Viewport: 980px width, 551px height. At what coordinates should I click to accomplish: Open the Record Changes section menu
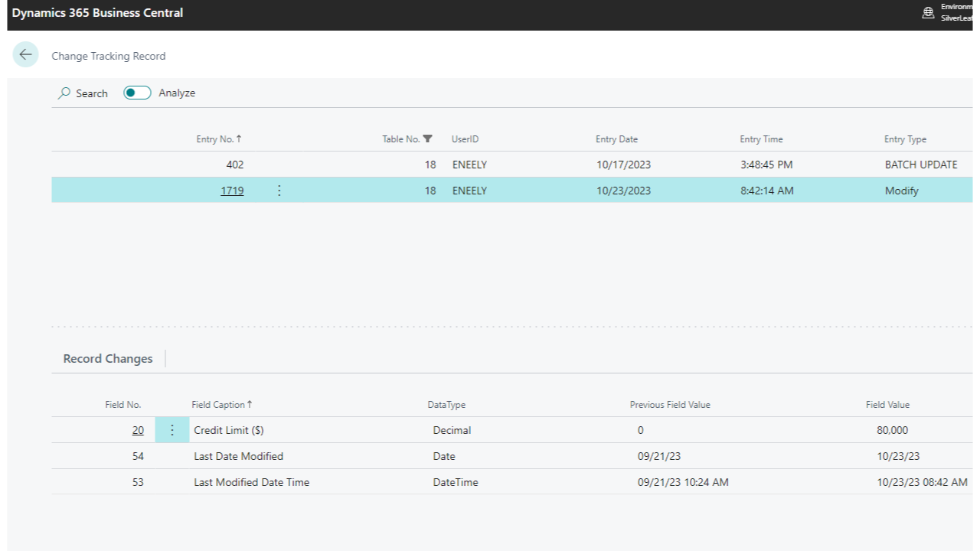tap(108, 358)
